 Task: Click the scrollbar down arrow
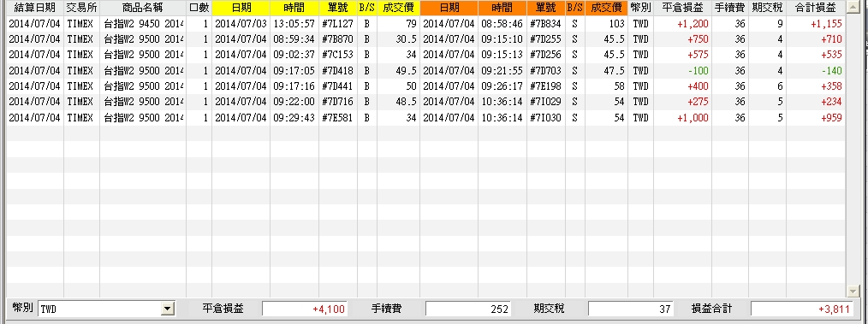tap(853, 291)
